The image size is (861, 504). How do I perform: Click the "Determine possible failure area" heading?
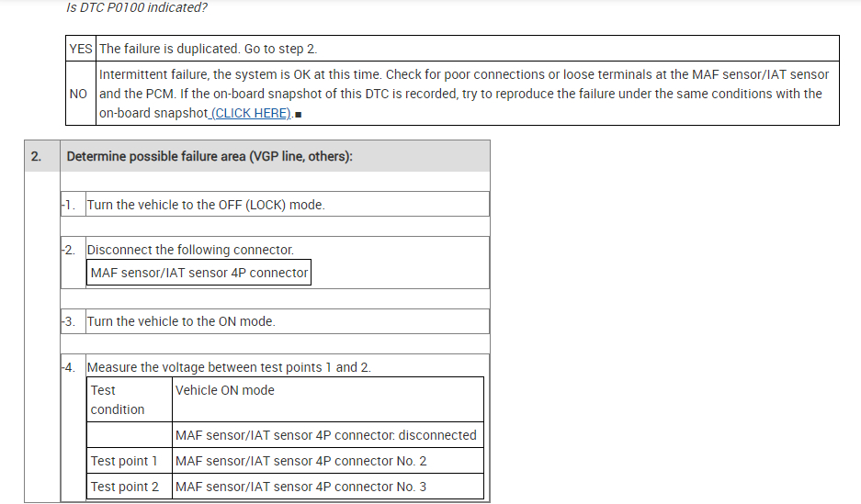(210, 157)
